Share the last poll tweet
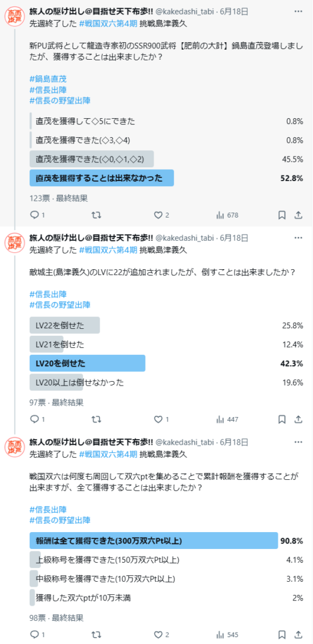Image resolution: width=313 pixels, height=644 pixels. coord(299,634)
